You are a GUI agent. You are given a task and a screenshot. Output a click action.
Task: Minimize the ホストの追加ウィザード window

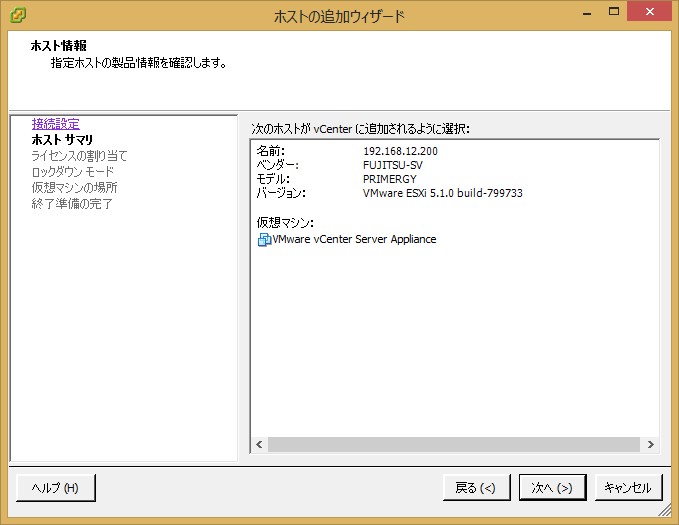[587, 13]
